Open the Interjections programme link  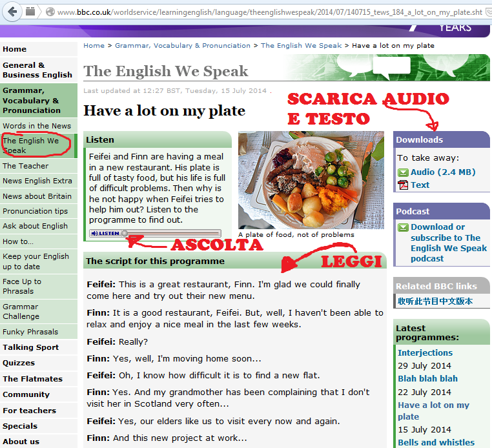[x=425, y=353]
